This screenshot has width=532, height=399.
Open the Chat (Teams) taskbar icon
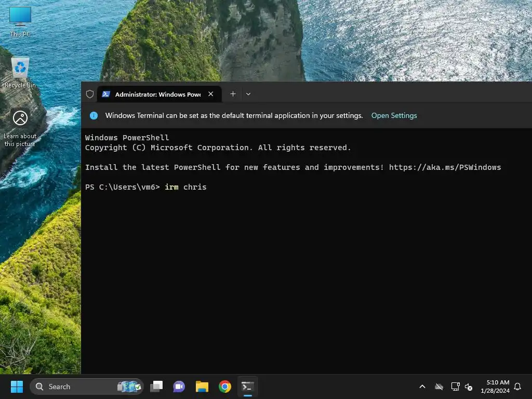(x=179, y=387)
